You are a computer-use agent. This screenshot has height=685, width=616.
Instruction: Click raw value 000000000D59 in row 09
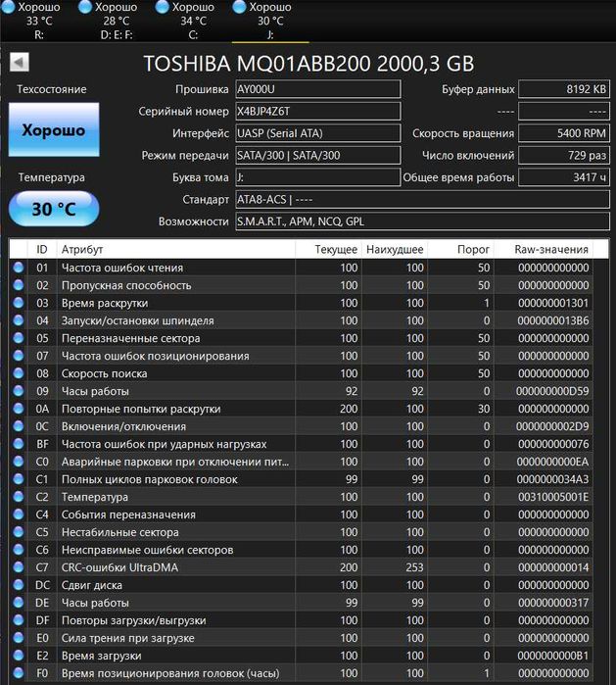[x=552, y=391]
